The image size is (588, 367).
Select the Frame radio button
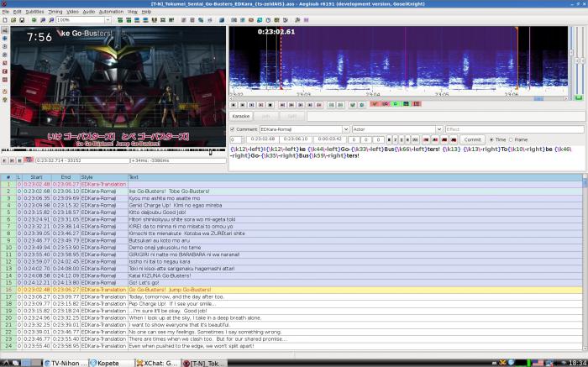tap(511, 139)
